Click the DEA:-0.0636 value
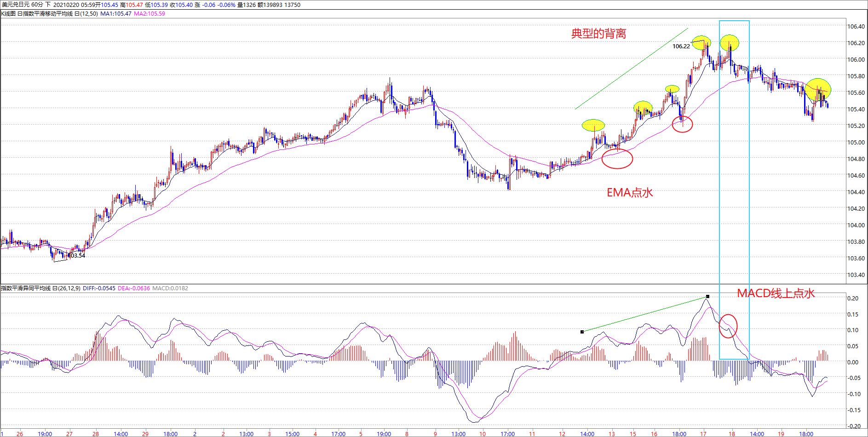 (x=134, y=288)
